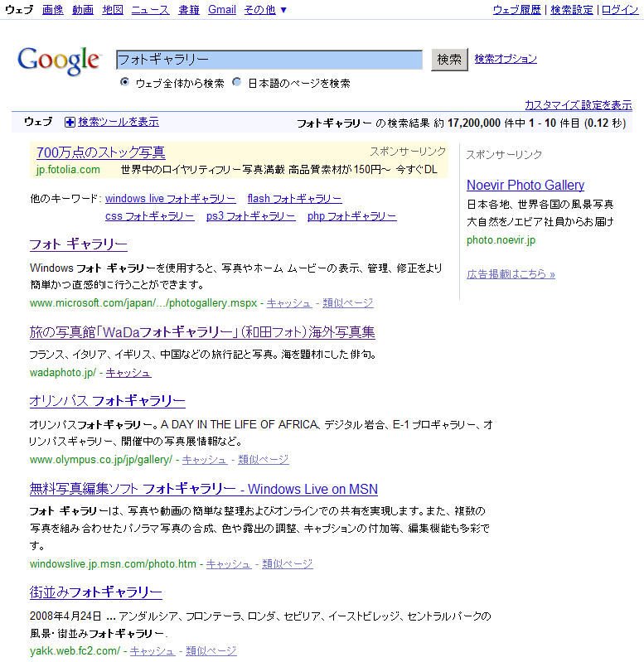
Task: Open the フォト ギャラリー Microsoft result title
Action: (x=79, y=244)
